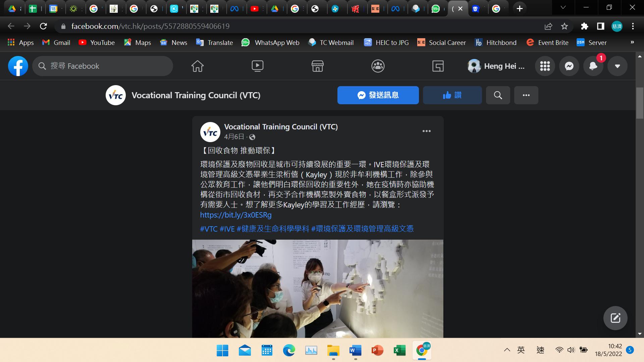Screen dimensions: 644x362
Task: Bookmark this page with star icon
Action: [x=565, y=26]
